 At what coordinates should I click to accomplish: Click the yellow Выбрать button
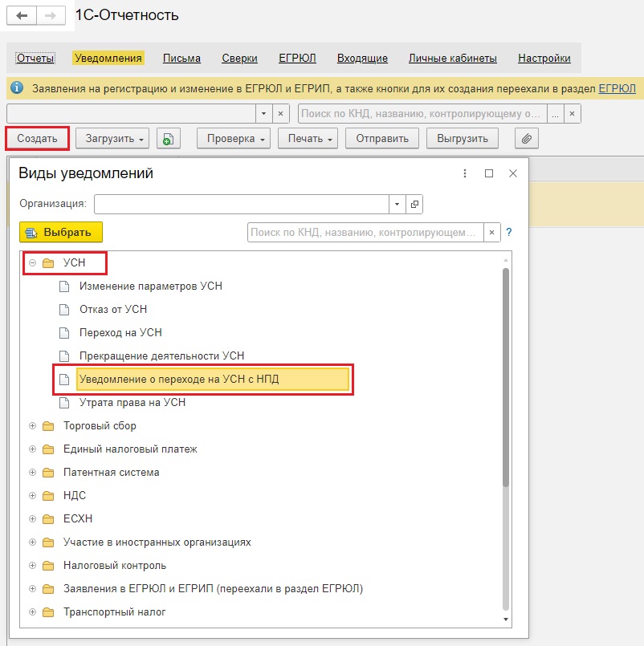pos(61,233)
